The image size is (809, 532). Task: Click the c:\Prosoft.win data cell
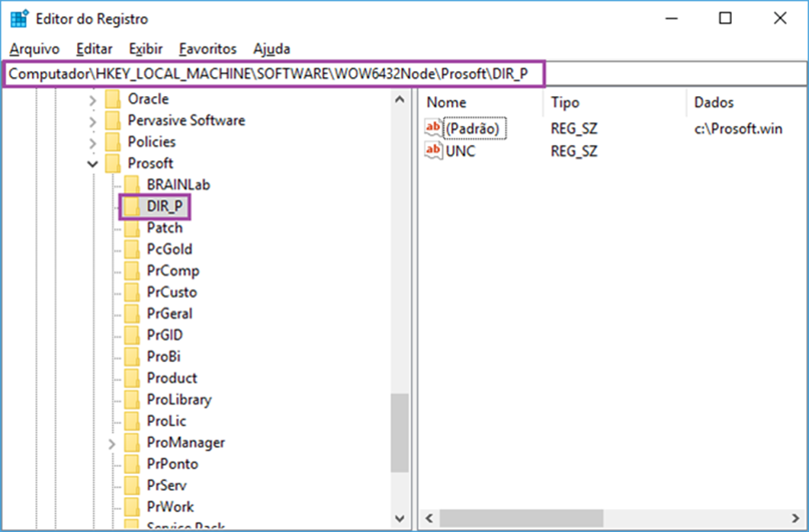[x=738, y=128]
